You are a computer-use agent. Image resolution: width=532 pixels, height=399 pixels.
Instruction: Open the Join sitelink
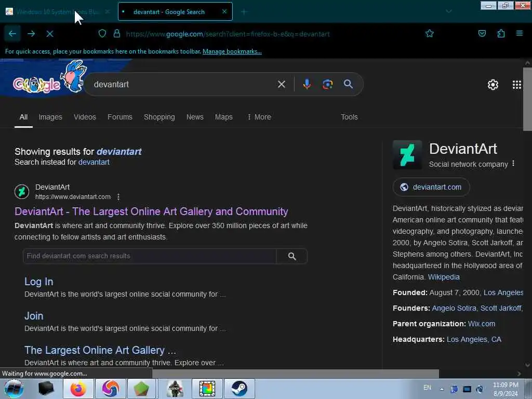[x=34, y=316]
